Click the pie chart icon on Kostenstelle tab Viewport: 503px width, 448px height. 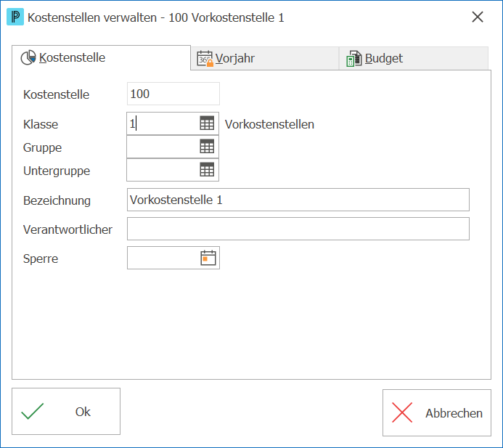click(28, 58)
